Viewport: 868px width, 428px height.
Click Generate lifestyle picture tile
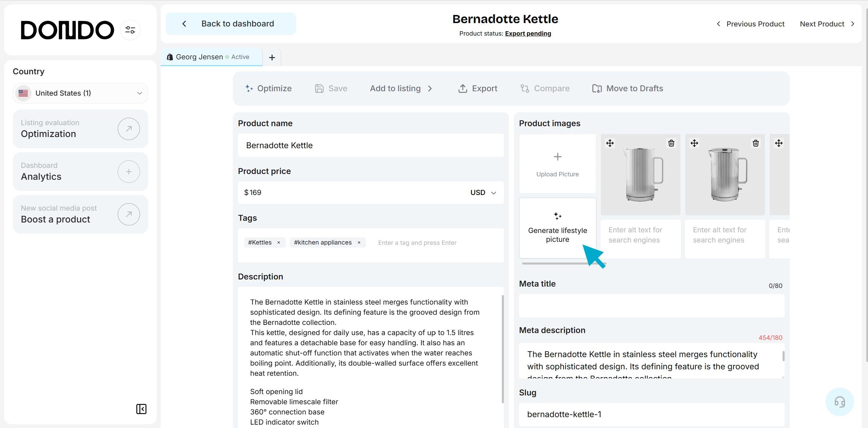(557, 228)
